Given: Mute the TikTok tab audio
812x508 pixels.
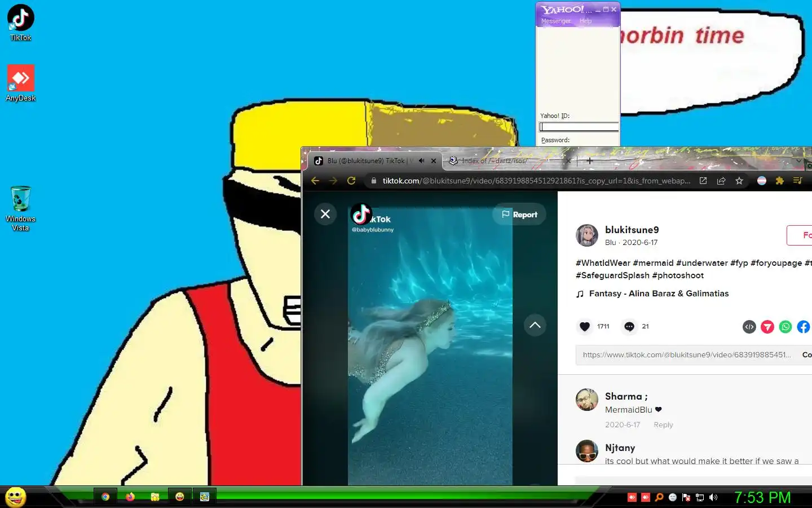Looking at the screenshot, I should tap(421, 161).
